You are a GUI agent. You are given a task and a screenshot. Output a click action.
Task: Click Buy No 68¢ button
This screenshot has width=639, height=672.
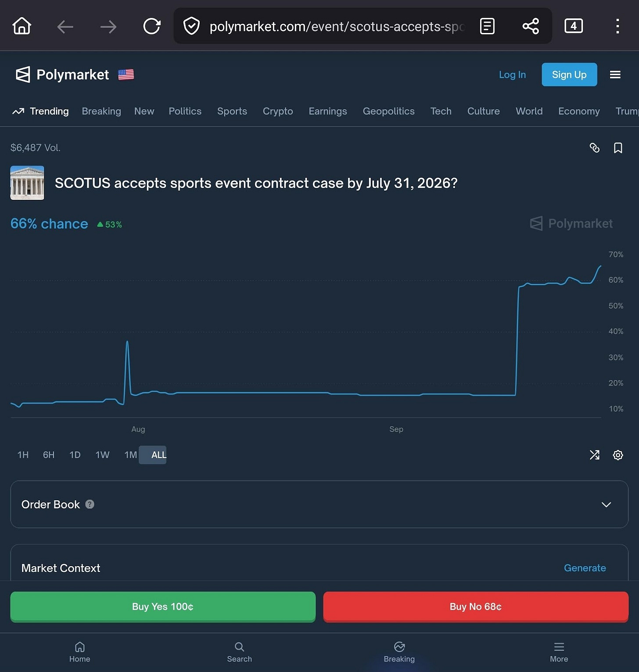475,607
